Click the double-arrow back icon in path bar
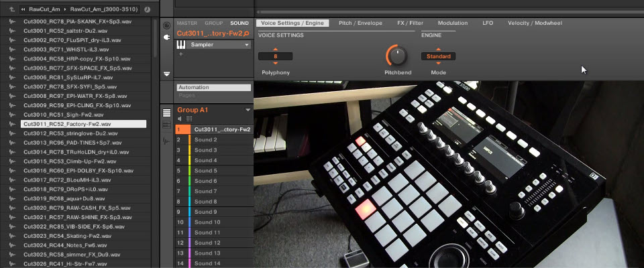The width and height of the screenshot is (644, 268). click(23, 9)
